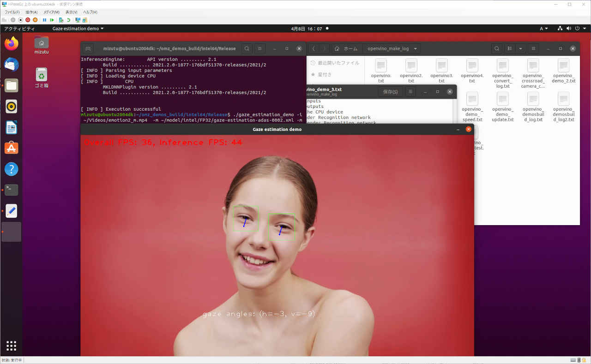The image size is (591, 364).
Task: Click the volume icon in top bar
Action: click(569, 29)
